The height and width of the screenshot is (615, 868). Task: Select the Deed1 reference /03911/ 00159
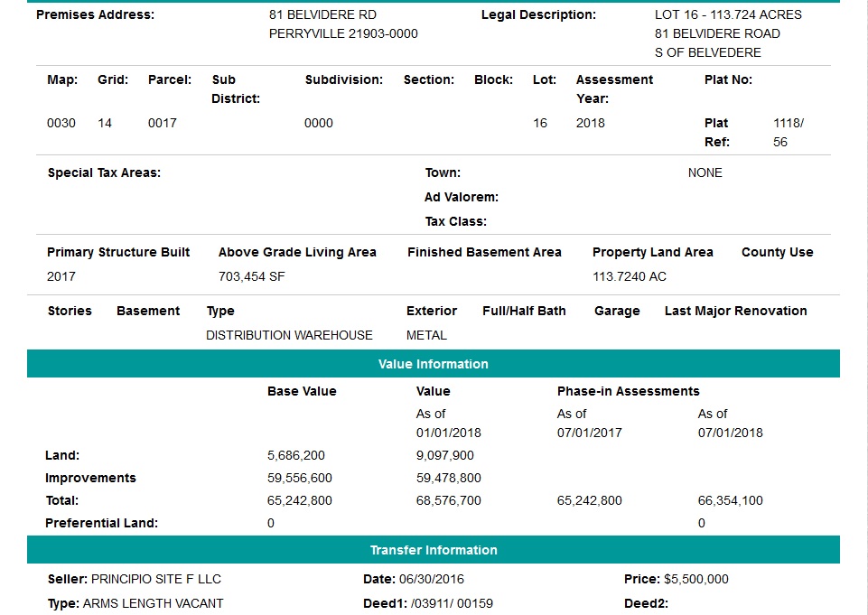(452, 603)
